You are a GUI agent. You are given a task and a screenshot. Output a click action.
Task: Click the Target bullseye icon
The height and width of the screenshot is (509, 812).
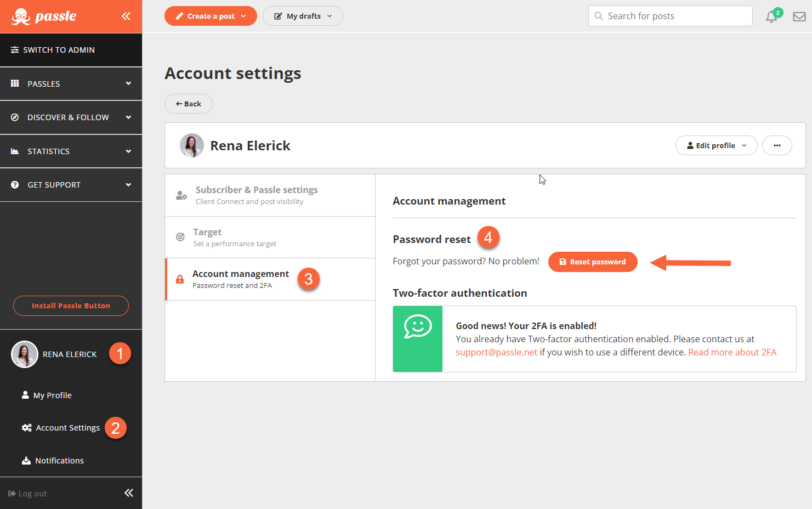tap(180, 237)
